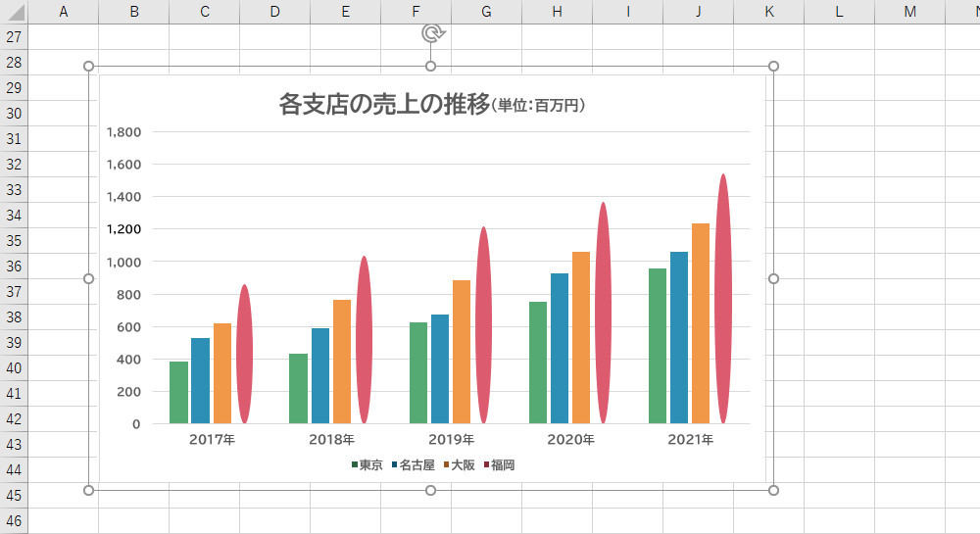
Task: Select the green 東京 bar for 2019年
Action: [x=418, y=373]
